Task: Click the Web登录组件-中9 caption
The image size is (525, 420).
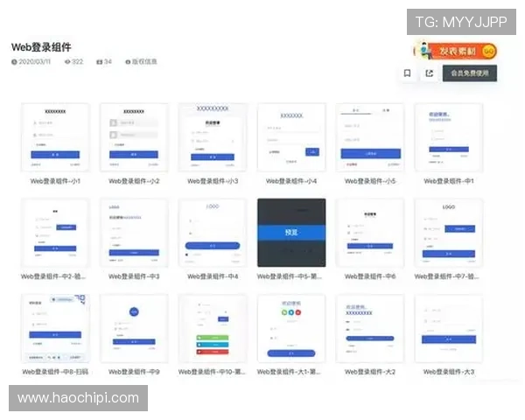Action: pyautogui.click(x=134, y=372)
